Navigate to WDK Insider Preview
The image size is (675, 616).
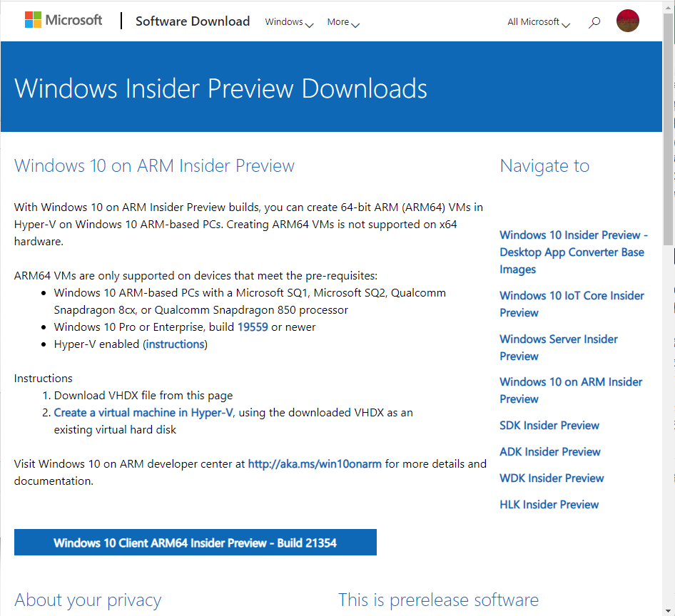[552, 478]
